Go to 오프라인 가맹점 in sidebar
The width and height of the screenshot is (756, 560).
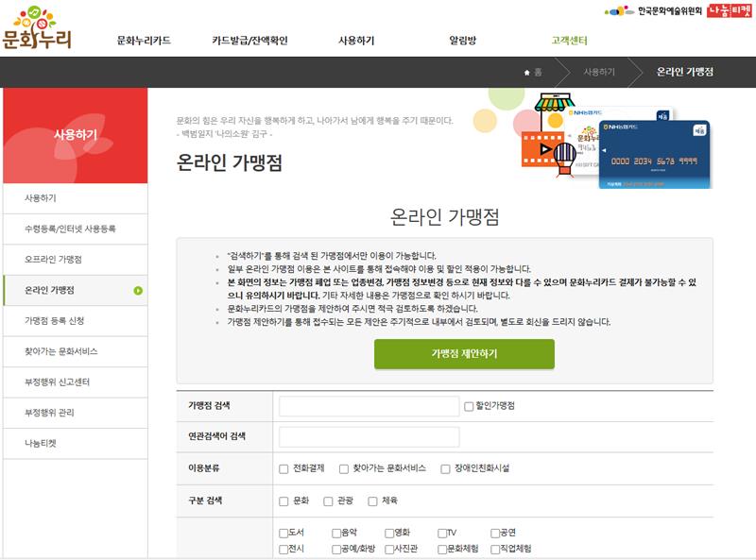coord(54,259)
